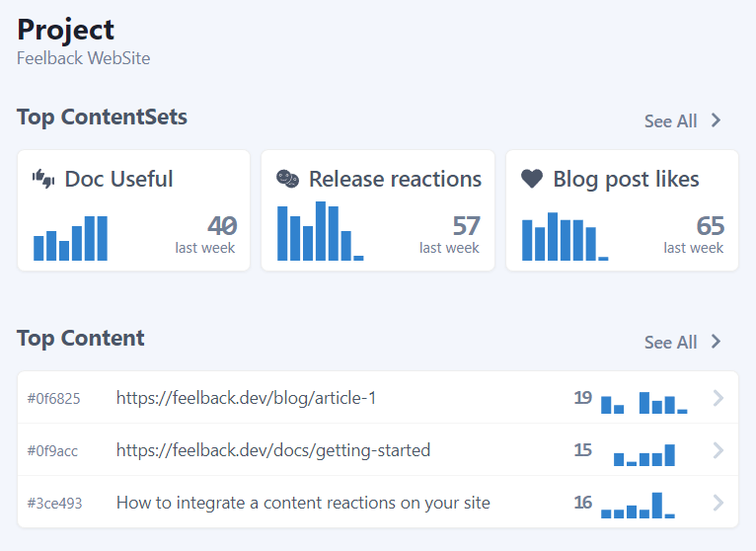The height and width of the screenshot is (551, 756).
Task: Click the #3ce493 content ID
Action: pyautogui.click(x=54, y=504)
